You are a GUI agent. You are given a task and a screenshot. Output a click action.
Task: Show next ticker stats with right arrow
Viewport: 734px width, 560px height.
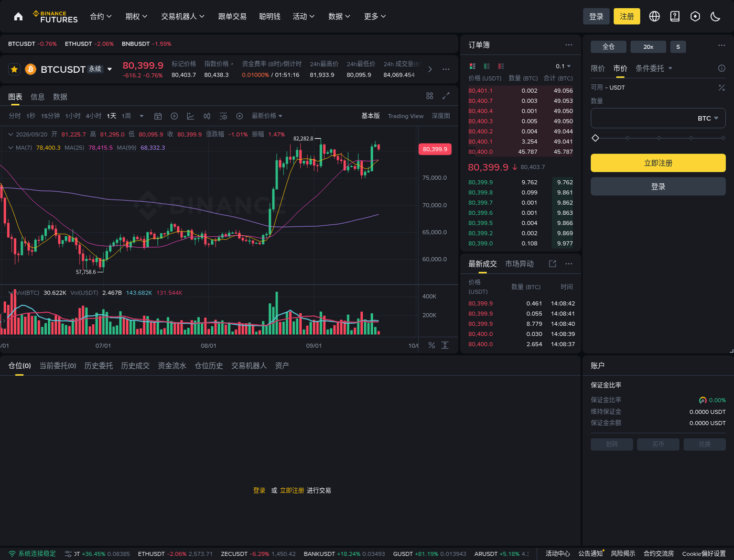tap(430, 69)
